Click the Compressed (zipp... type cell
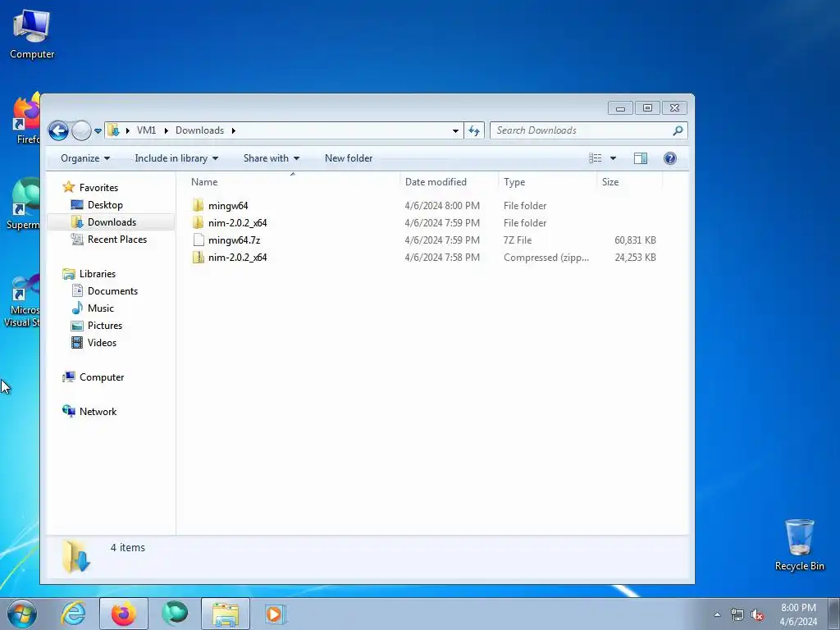The width and height of the screenshot is (840, 630). (x=546, y=257)
